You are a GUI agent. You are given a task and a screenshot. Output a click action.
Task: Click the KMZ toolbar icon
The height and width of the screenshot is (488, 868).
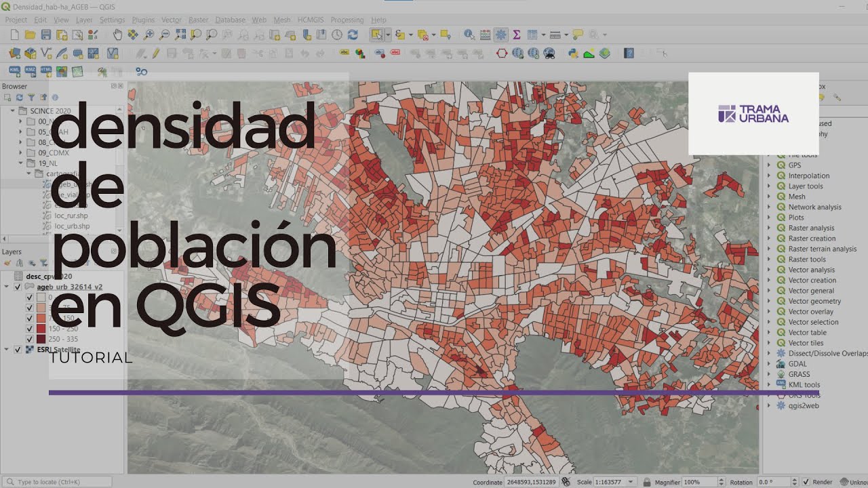[30, 70]
